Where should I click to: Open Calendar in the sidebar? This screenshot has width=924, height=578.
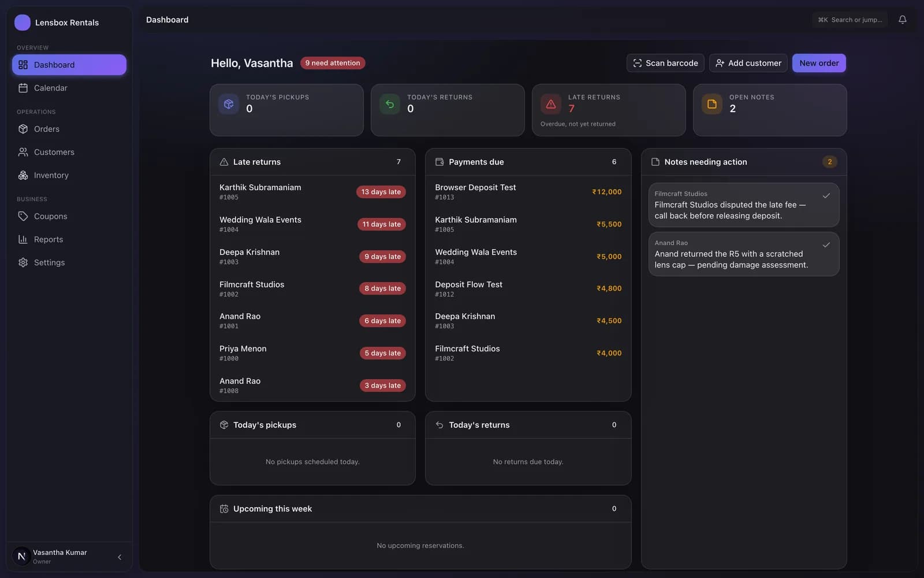[69, 88]
